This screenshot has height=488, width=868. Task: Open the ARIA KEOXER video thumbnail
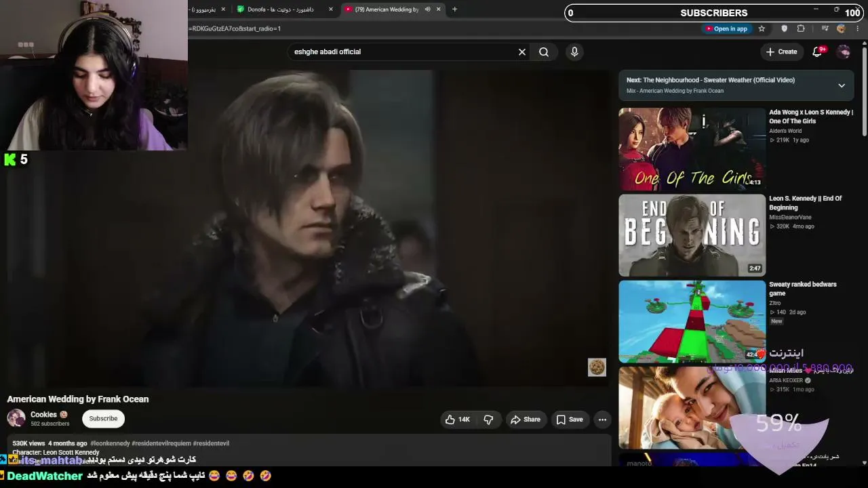(692, 407)
